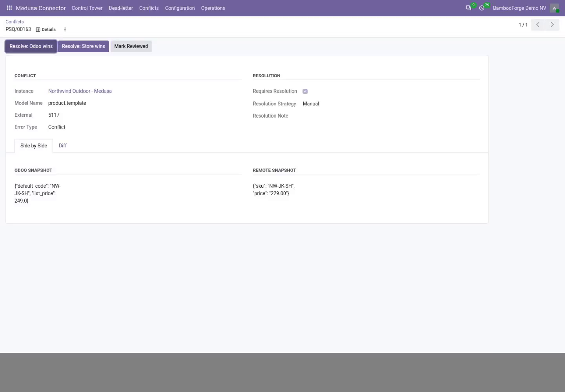Screen dimensions: 565x392
Task: Click the record pager 1 / 1
Action: tap(523, 25)
